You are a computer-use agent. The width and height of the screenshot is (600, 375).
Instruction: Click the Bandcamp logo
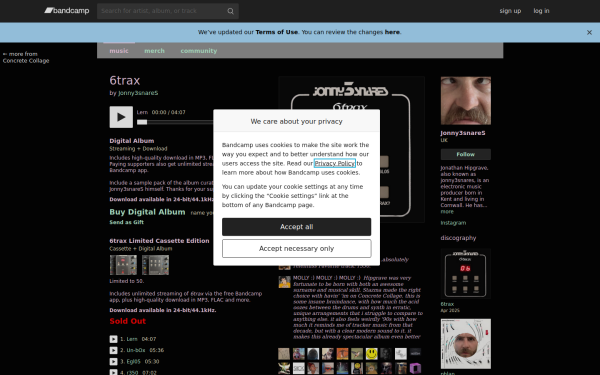(x=67, y=11)
